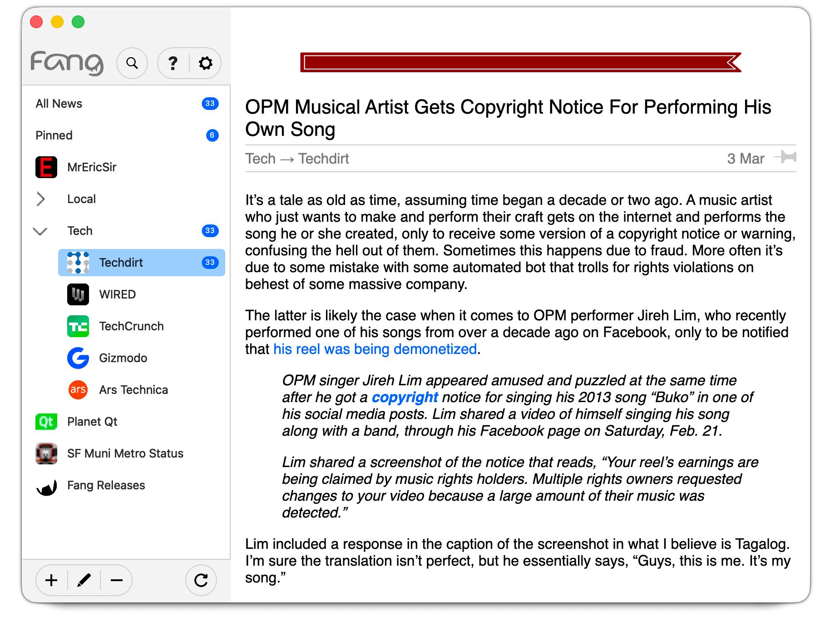Viewport: 840px width, 637px height.
Task: Remove feed using the minus button
Action: tap(117, 580)
